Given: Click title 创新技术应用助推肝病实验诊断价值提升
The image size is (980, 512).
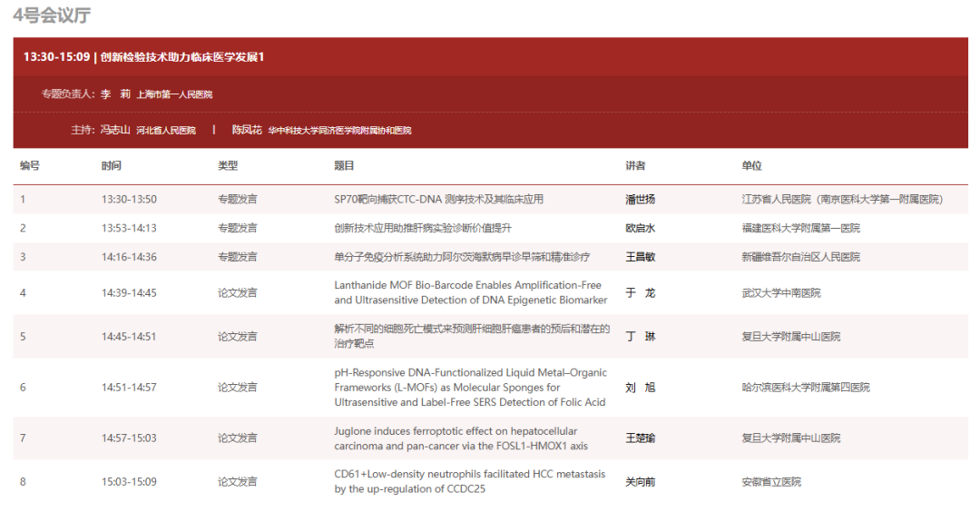Looking at the screenshot, I should (x=423, y=228).
